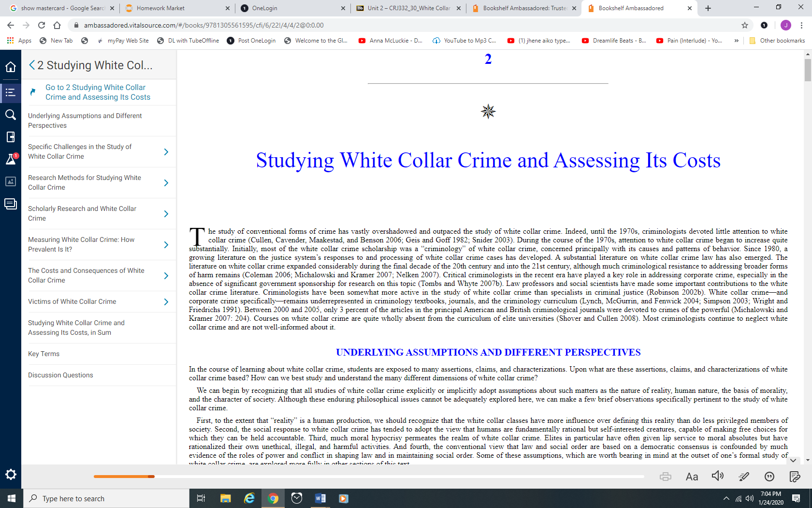Open the Other bookmarks folder
812x508 pixels.
click(x=777, y=41)
